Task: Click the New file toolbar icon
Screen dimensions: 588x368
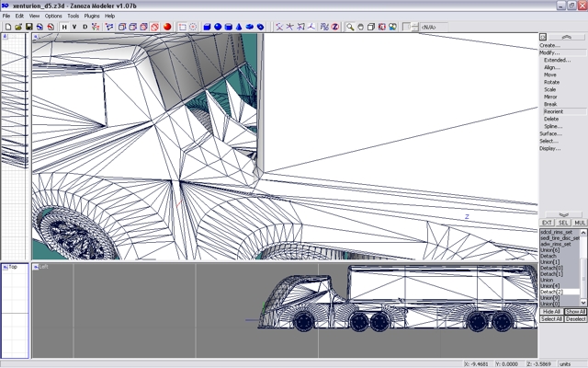Action: click(7, 27)
